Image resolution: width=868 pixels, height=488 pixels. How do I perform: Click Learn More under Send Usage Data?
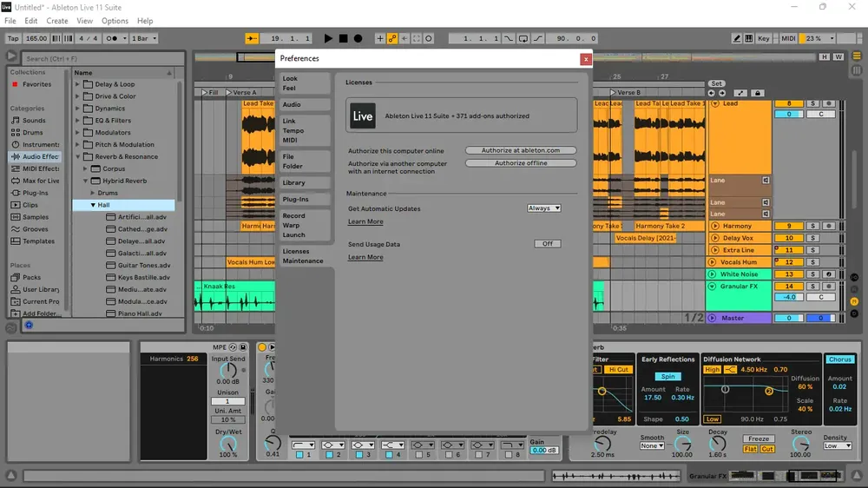tap(365, 257)
